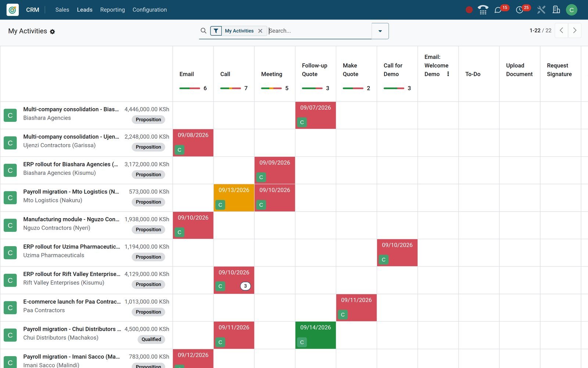Click the avatar on the Uzima Pharmaceuticals row
588x368 pixels.
pyautogui.click(x=10, y=253)
